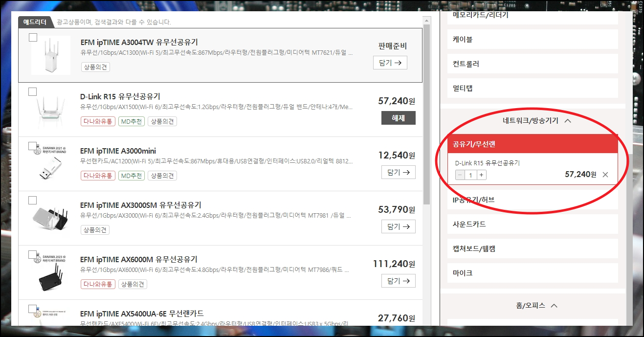Check the ipTIME AX3000SM checkbox
Image resolution: width=644 pixels, height=337 pixels.
pyautogui.click(x=33, y=200)
